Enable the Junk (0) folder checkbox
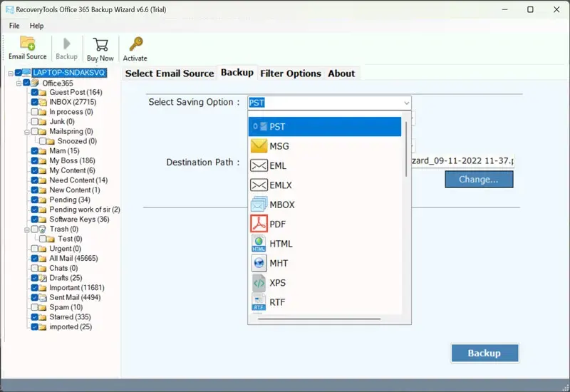Image resolution: width=570 pixels, height=392 pixels. pos(34,122)
